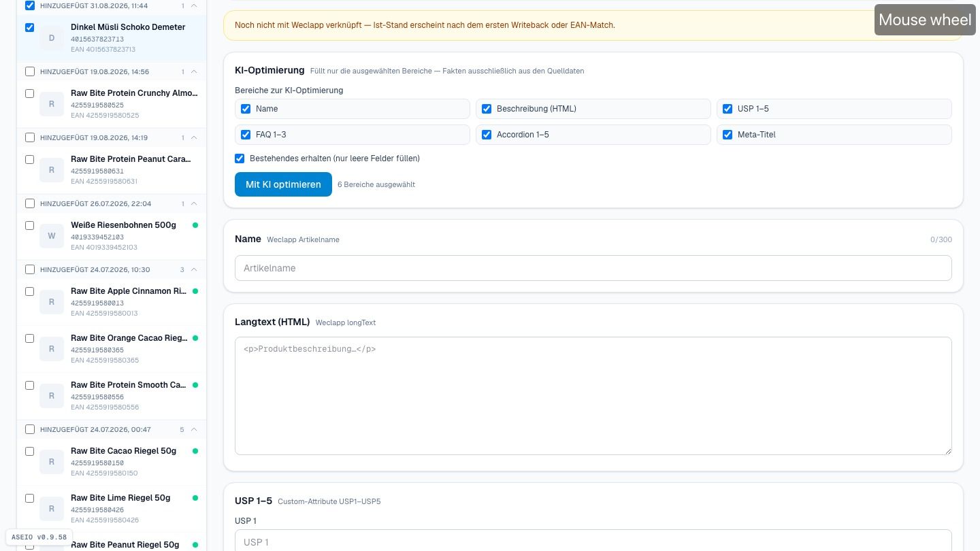
Task: Select the Raw Bite Apple Cinnamon Ri… item
Action: coord(112,302)
